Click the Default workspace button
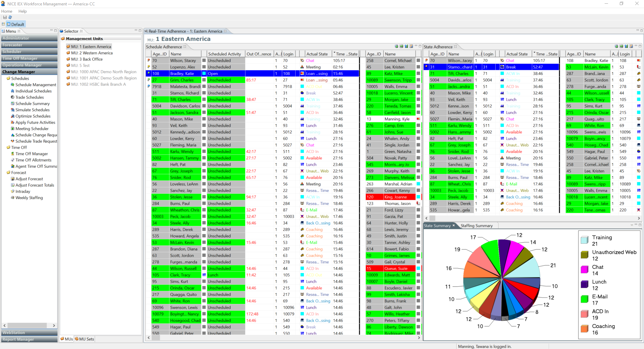This screenshot has height=349, width=644. click(x=15, y=24)
